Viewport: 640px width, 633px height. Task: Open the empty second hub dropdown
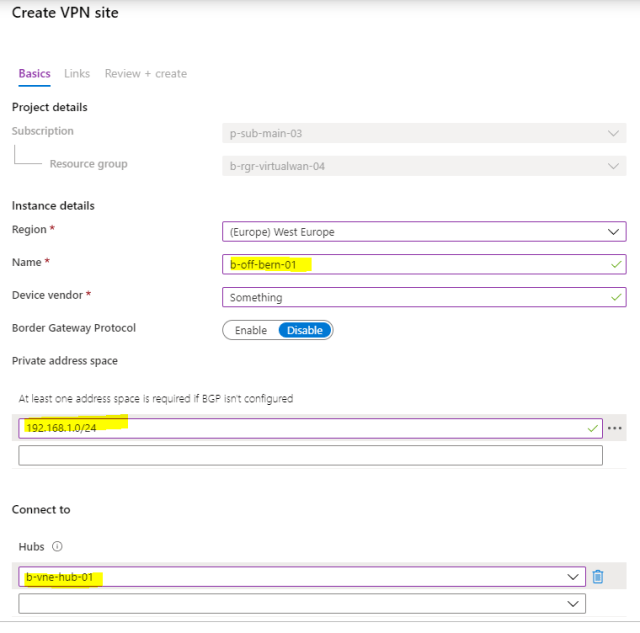tap(574, 604)
